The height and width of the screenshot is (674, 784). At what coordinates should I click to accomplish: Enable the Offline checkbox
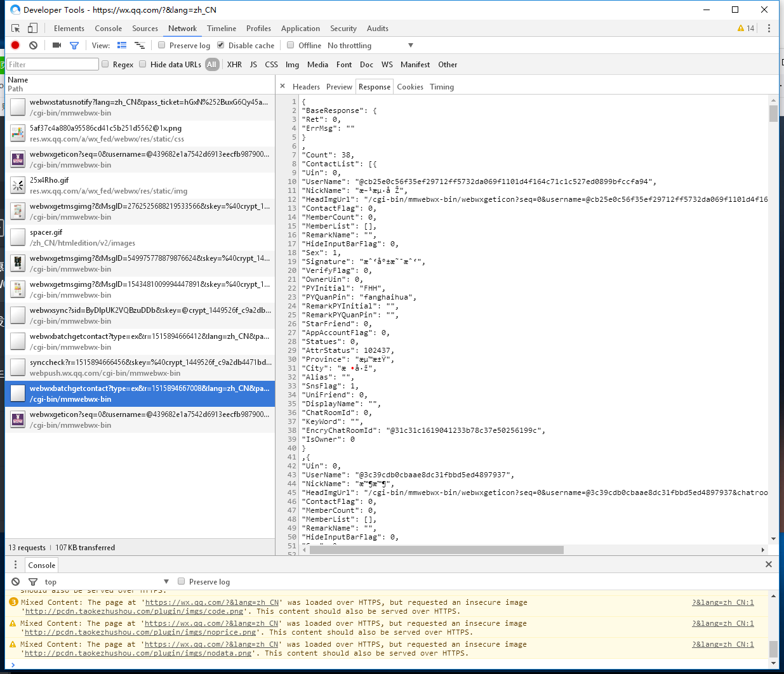(x=291, y=45)
